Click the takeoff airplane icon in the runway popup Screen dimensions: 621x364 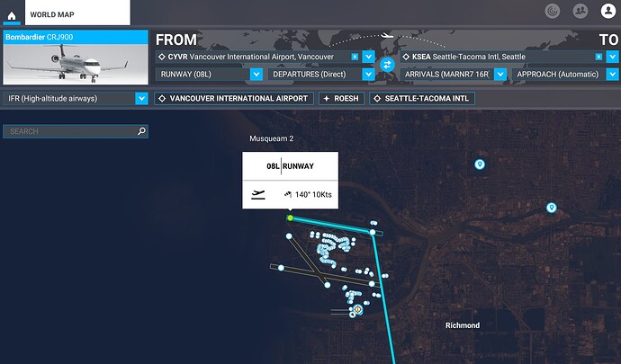[x=258, y=194]
